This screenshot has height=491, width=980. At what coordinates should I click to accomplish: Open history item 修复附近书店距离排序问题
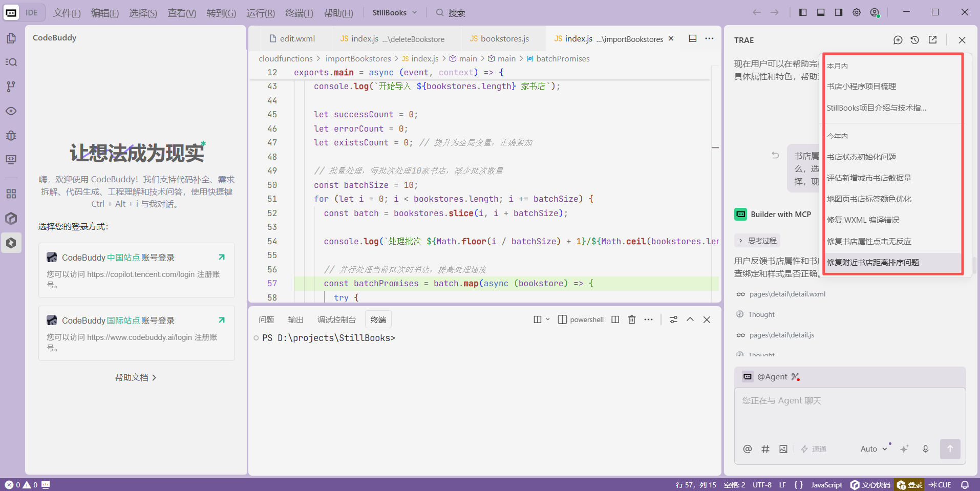(892, 262)
